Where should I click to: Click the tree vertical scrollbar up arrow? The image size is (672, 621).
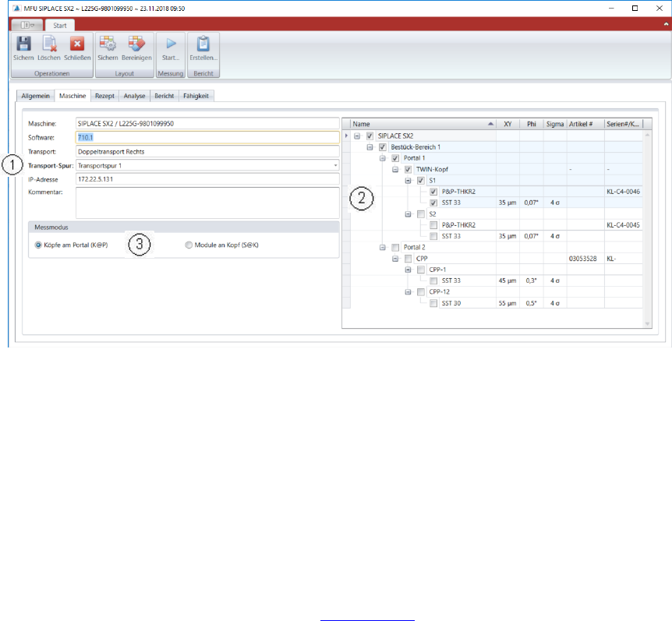point(647,135)
